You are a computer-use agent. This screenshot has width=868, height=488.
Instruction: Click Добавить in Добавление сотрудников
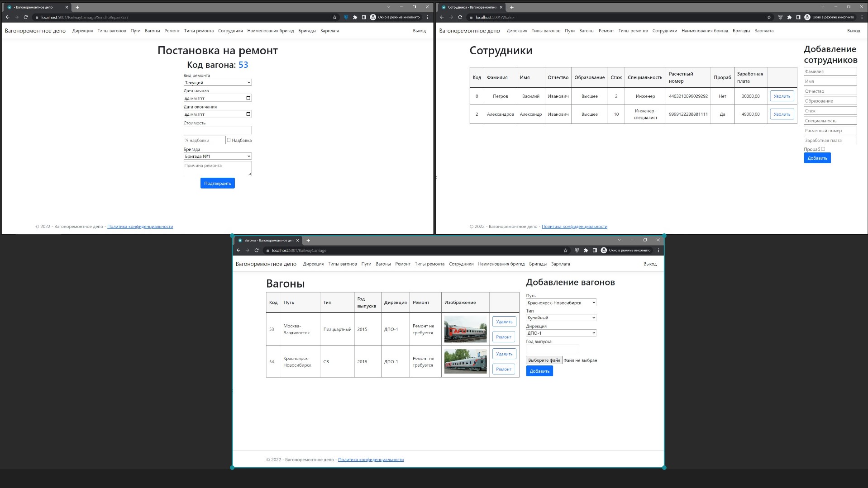[x=817, y=158]
